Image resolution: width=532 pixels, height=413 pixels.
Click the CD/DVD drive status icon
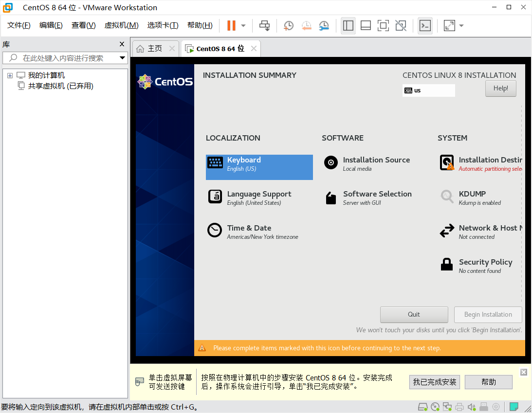coord(435,407)
